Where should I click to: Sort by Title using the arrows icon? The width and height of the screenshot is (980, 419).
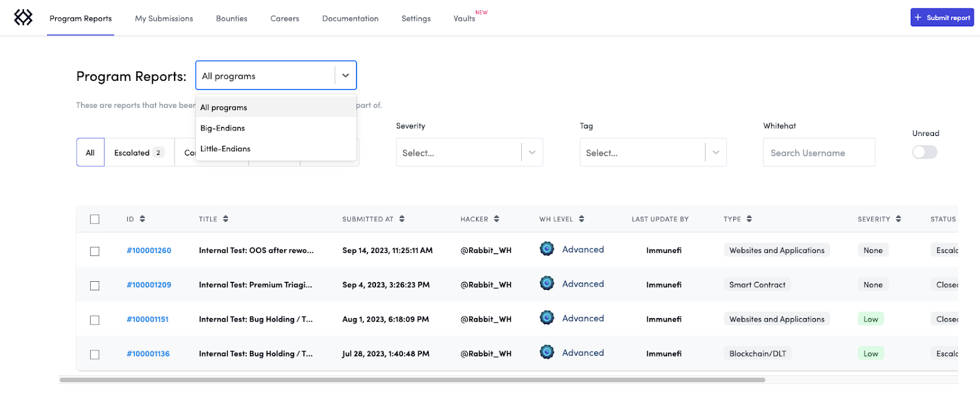225,219
